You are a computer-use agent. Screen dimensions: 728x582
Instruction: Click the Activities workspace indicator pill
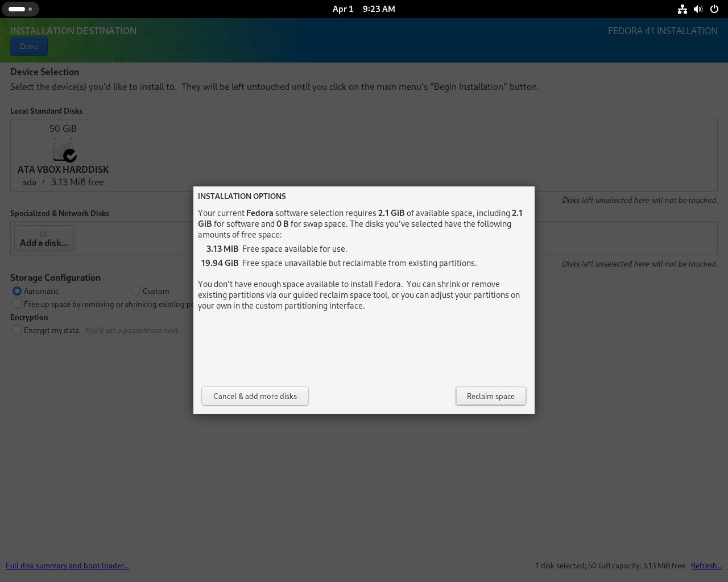[x=22, y=9]
